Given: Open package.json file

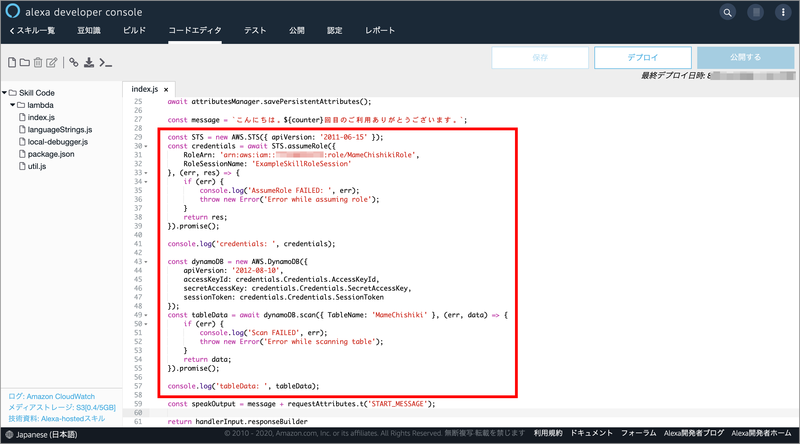Looking at the screenshot, I should (x=51, y=154).
